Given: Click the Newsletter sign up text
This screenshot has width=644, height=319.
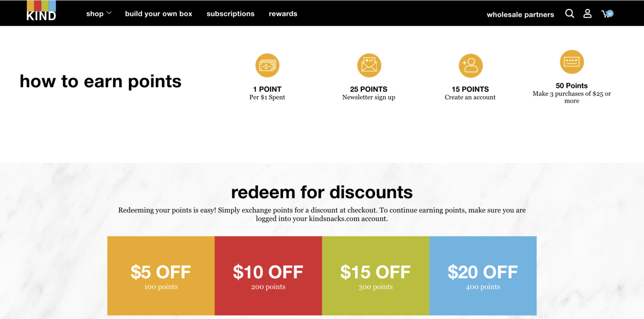Looking at the screenshot, I should coord(369,97).
